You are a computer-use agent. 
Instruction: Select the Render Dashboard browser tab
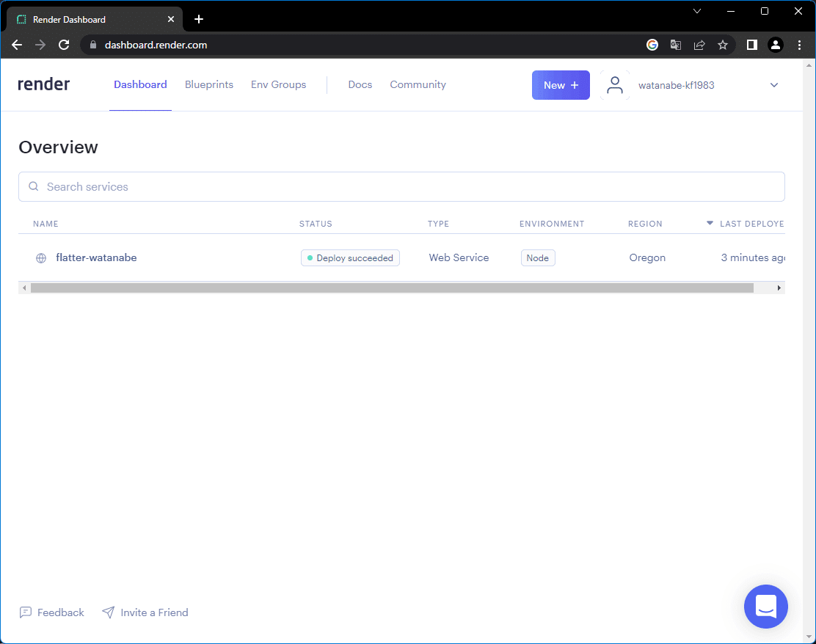pos(94,19)
